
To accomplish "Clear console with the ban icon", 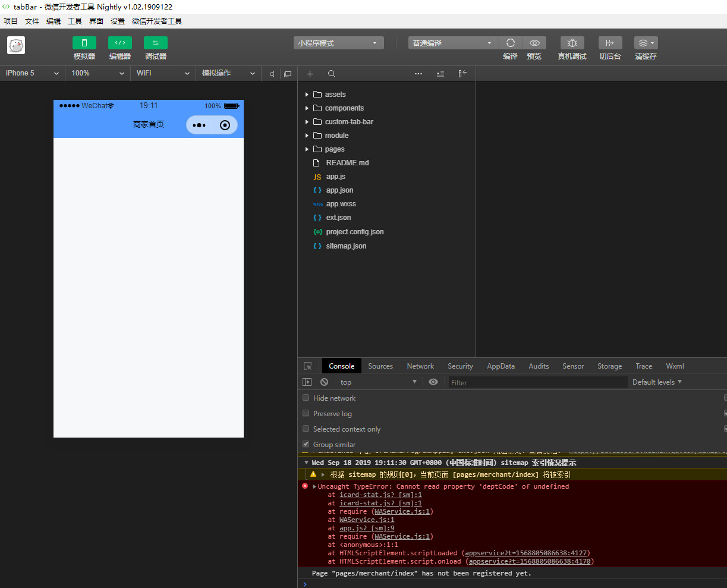I will (324, 382).
